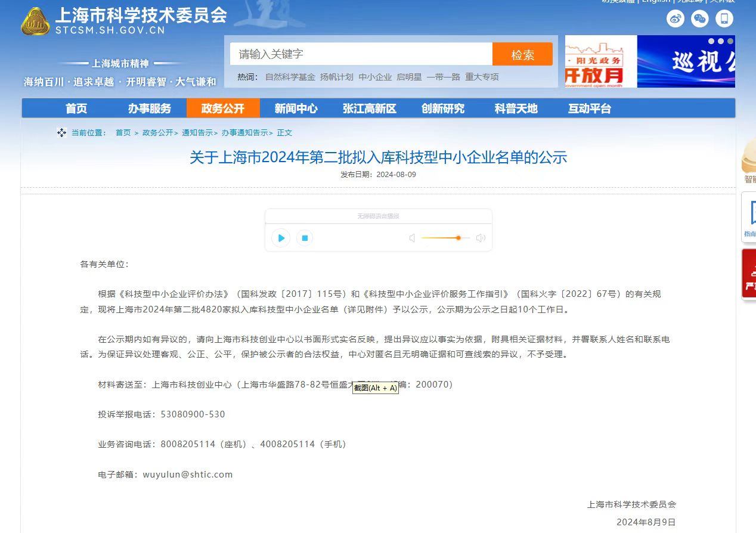Click the 开放月 government open month banner
The width and height of the screenshot is (756, 533).
pos(600,61)
